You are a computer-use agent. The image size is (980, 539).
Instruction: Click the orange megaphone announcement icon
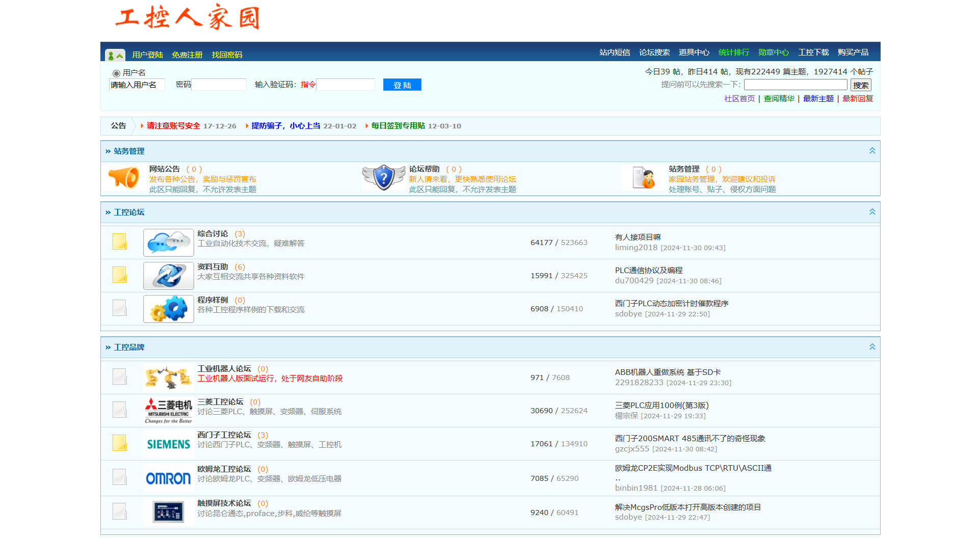click(x=124, y=178)
